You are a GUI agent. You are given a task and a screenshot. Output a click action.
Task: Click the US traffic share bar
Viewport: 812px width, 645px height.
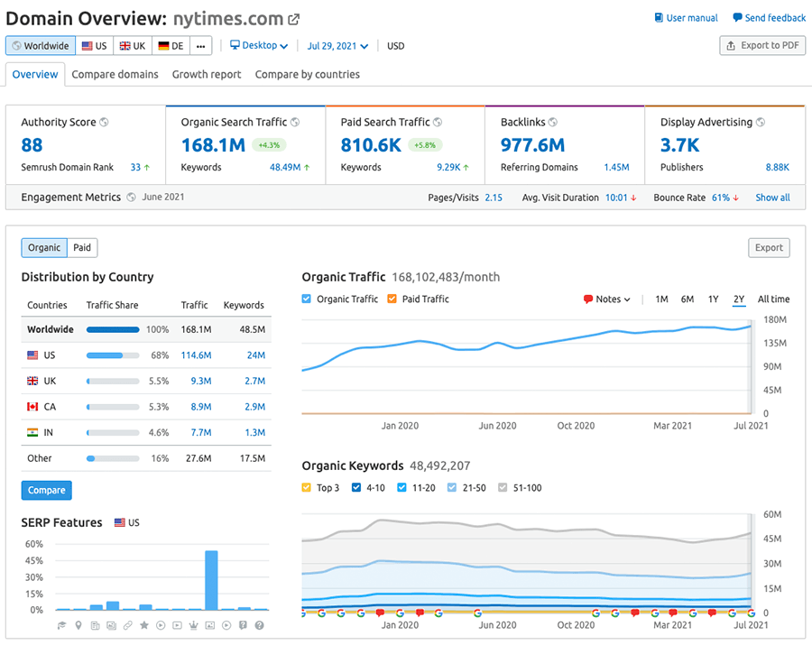pyautogui.click(x=113, y=355)
